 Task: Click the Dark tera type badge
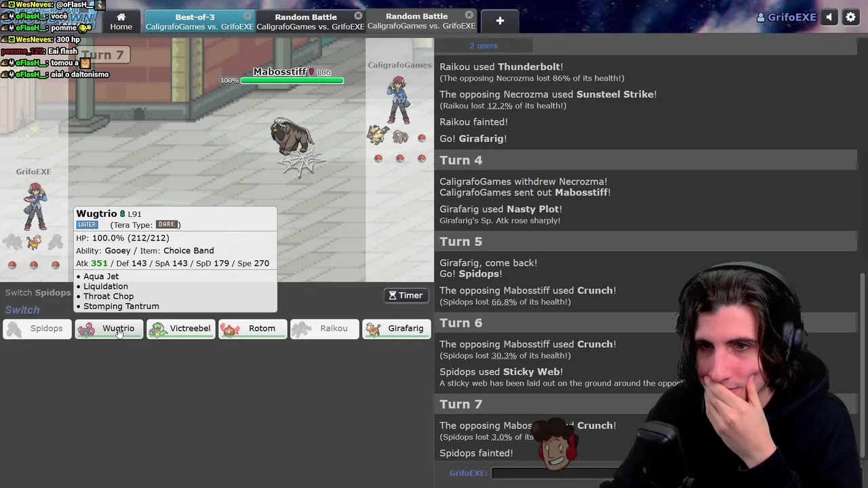[167, 225]
